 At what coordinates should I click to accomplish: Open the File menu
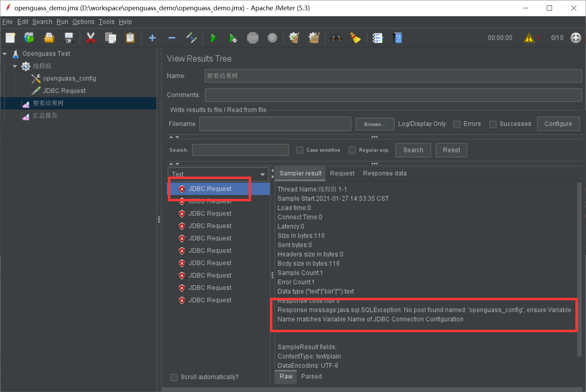tap(7, 22)
